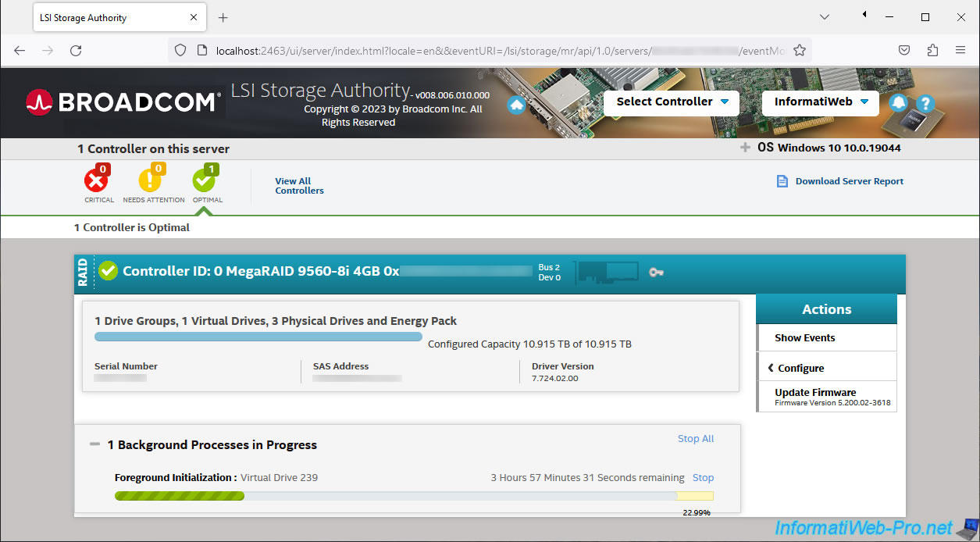Expand the Configure actions menu
The height and width of the screenshot is (542, 980).
(827, 368)
